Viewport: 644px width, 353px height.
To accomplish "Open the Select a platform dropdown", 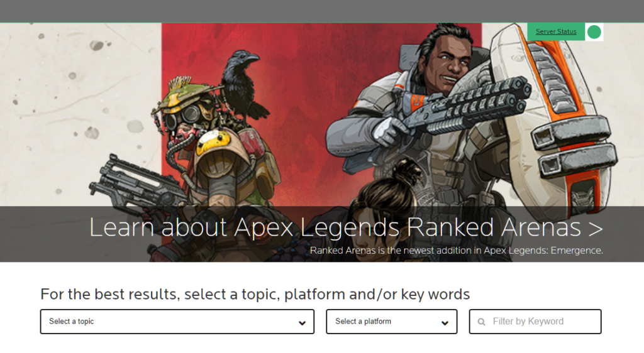I will [391, 322].
